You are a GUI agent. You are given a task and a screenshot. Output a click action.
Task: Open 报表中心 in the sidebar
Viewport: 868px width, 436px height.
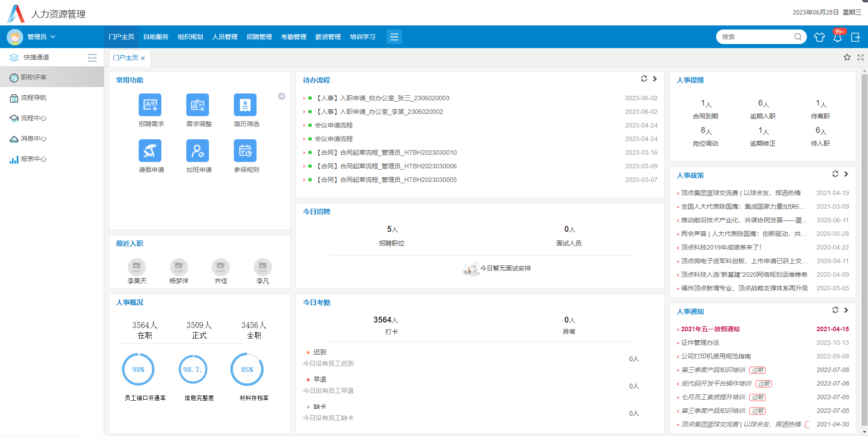[52, 159]
